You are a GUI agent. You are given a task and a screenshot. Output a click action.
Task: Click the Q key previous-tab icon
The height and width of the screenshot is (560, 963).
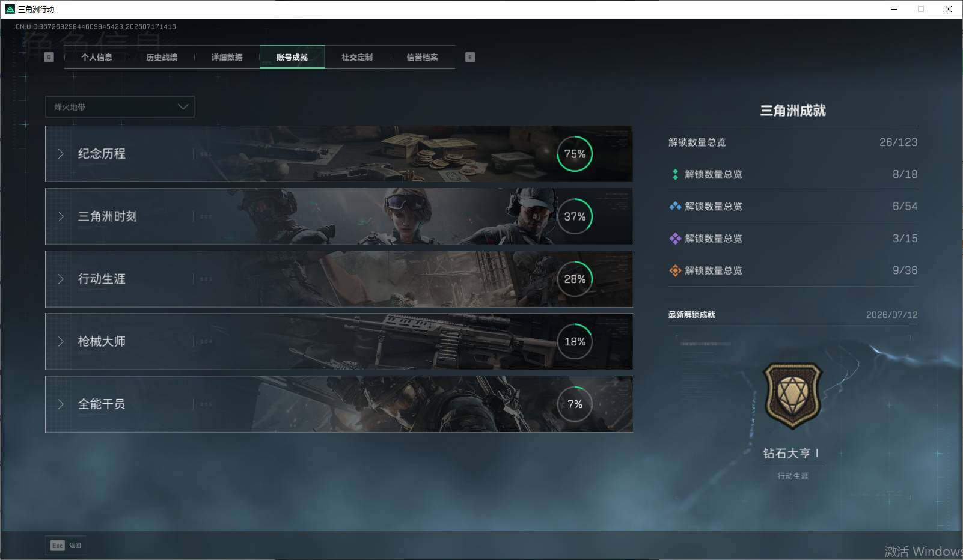49,57
